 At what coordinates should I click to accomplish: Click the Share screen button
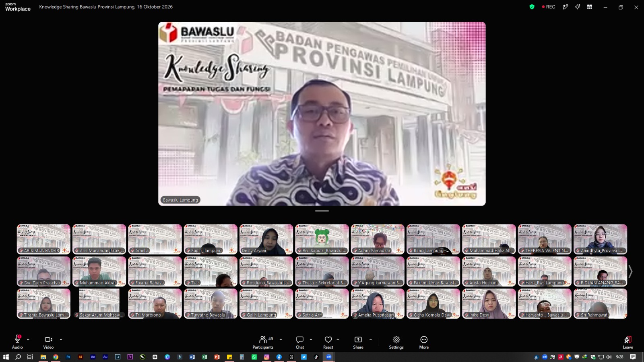[x=358, y=342]
